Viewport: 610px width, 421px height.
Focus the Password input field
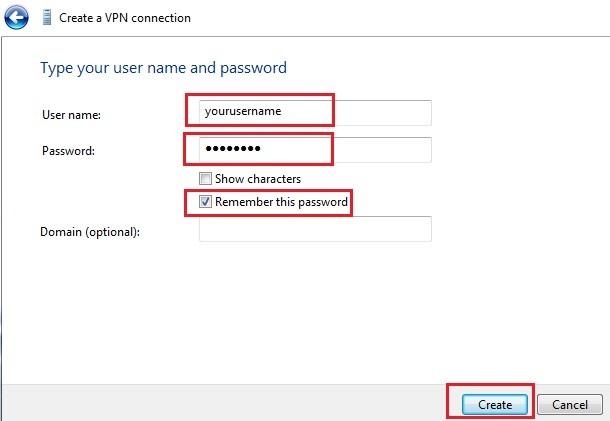coord(315,149)
